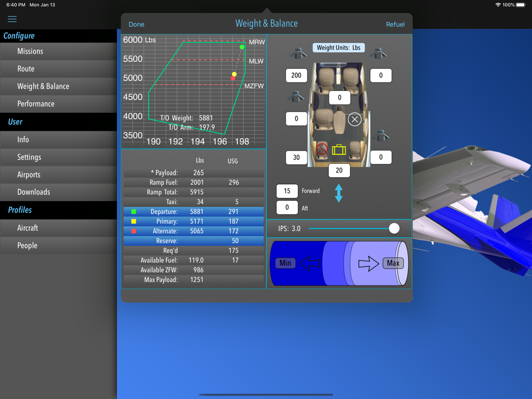Screen dimensions: 532x399
Task: Tap the blue up-down baggage arrow
Action: [338, 193]
